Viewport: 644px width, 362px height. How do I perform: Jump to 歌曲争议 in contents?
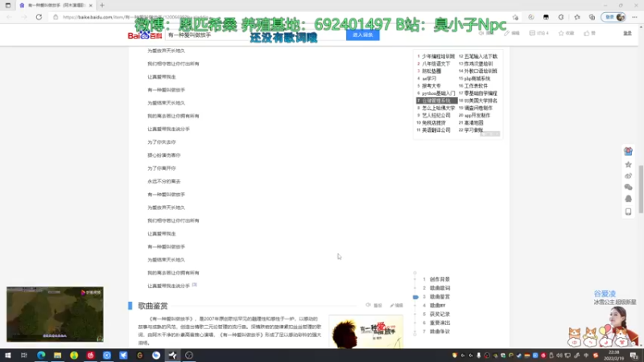point(440,331)
